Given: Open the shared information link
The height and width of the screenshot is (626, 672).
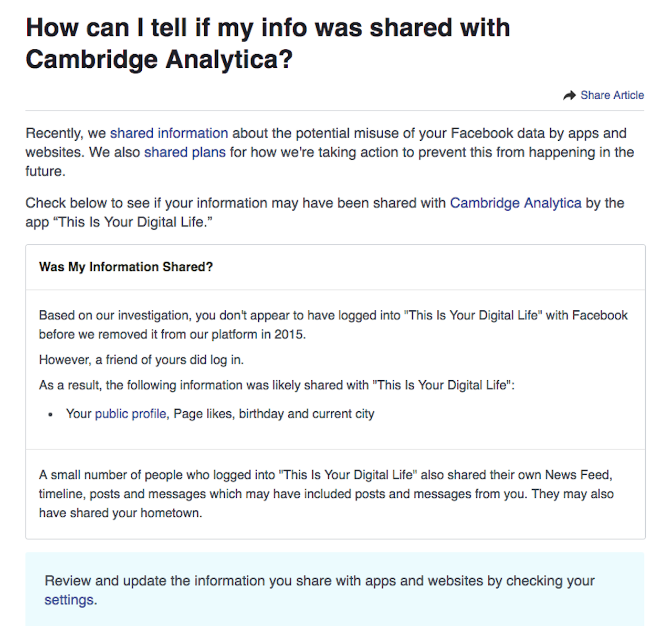Looking at the screenshot, I should pos(168,133).
